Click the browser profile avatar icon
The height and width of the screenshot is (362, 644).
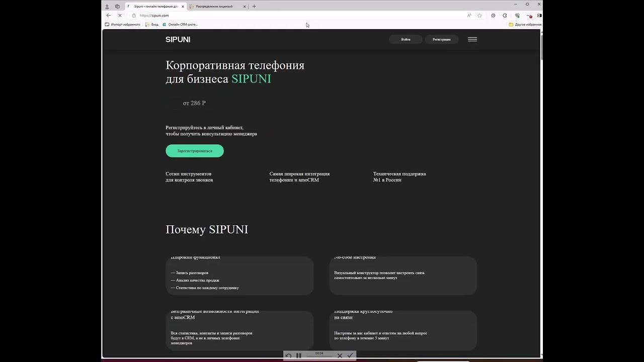(107, 7)
